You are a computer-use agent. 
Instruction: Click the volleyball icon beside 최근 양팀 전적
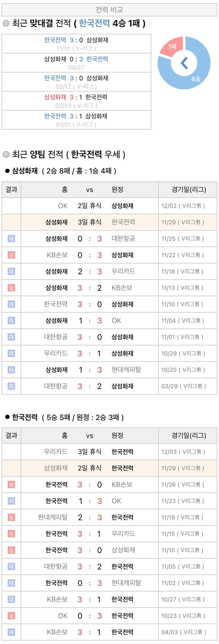[x=6, y=154]
